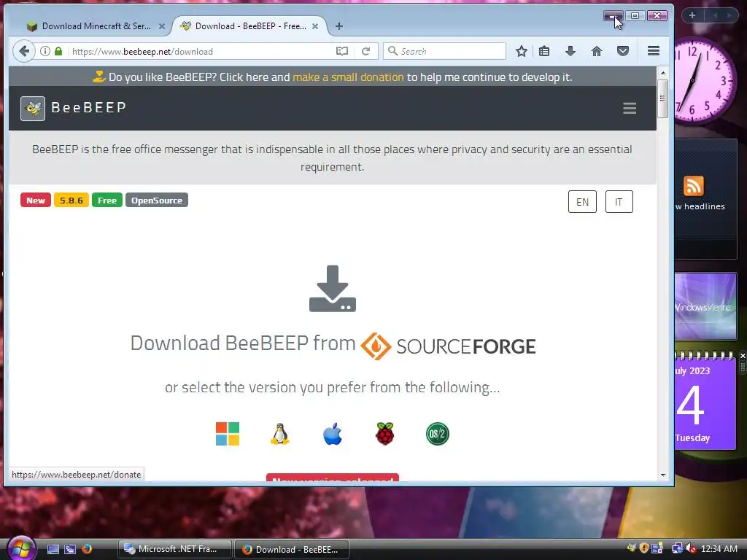Choose the Raspberry Pi download icon
747x560 pixels.
point(385,434)
